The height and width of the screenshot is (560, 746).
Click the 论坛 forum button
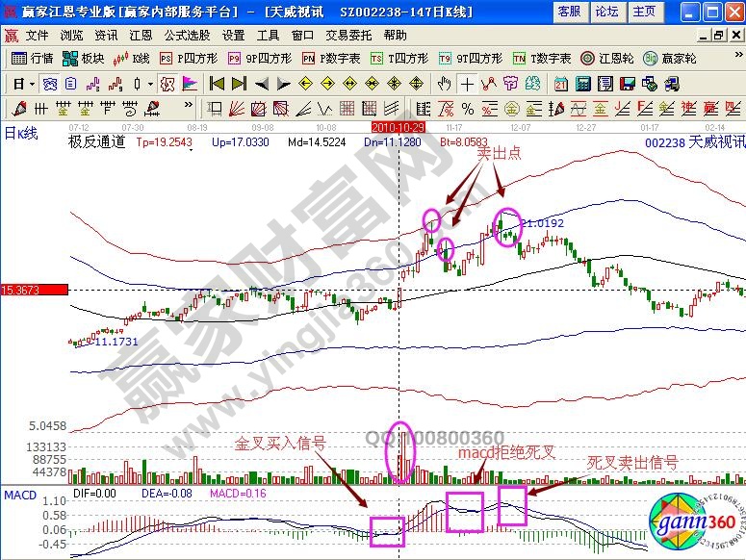click(x=606, y=12)
